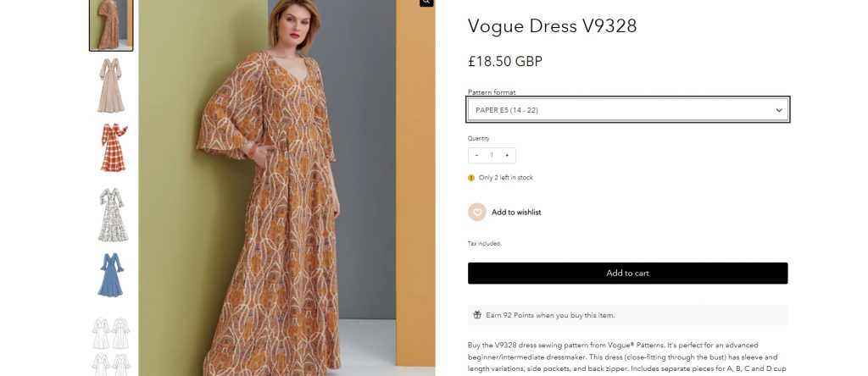Click the quantity number input field
This screenshot has height=376, width=868.
click(x=492, y=155)
